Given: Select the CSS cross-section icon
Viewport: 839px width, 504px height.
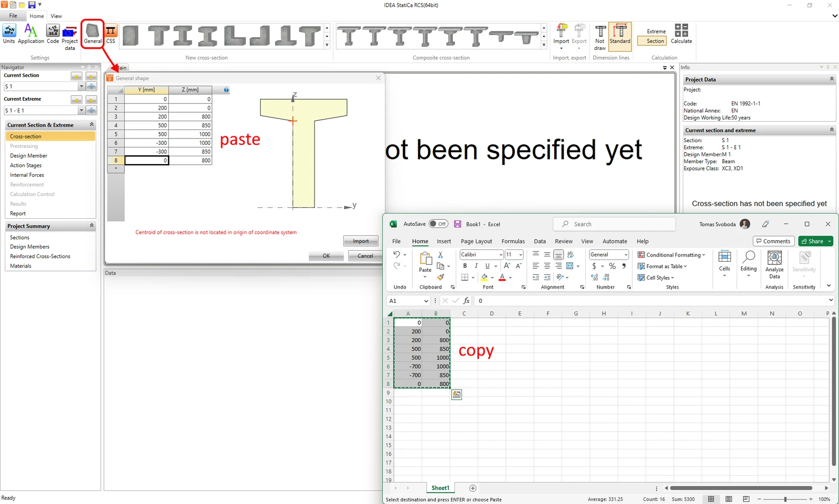Looking at the screenshot, I should [x=111, y=34].
